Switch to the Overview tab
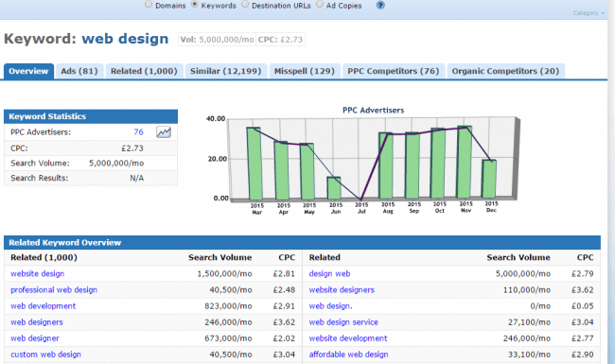 [28, 71]
